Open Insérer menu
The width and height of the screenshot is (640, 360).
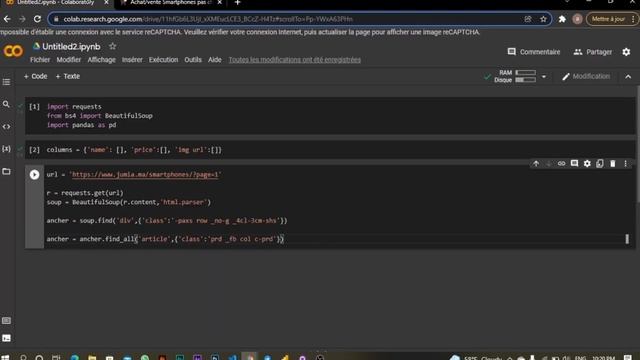(132, 60)
